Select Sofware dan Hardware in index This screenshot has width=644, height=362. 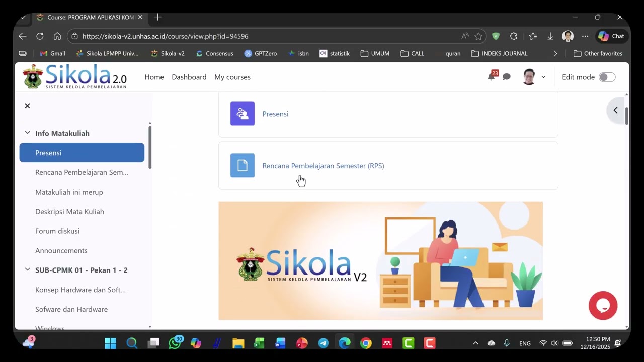(71, 309)
